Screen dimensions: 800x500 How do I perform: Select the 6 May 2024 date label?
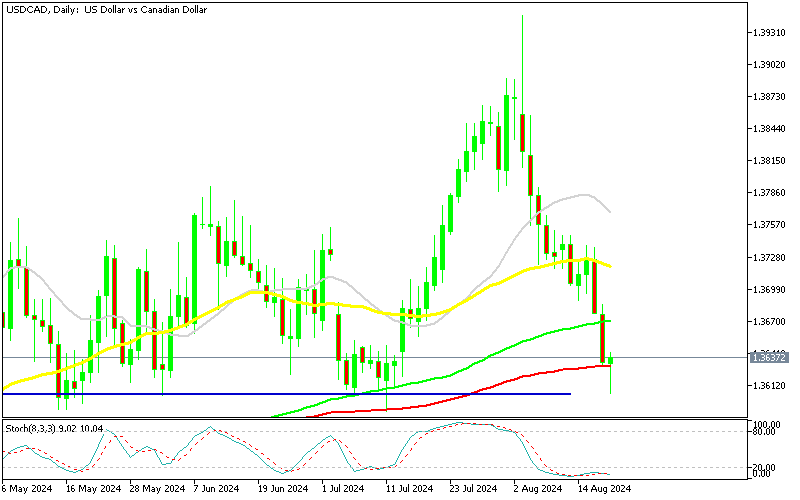click(x=30, y=489)
